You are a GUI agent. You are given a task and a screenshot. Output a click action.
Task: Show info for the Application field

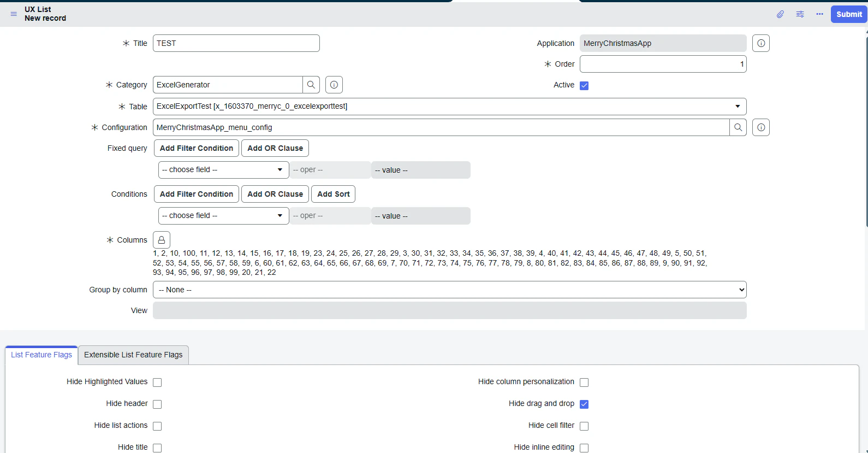tap(761, 43)
